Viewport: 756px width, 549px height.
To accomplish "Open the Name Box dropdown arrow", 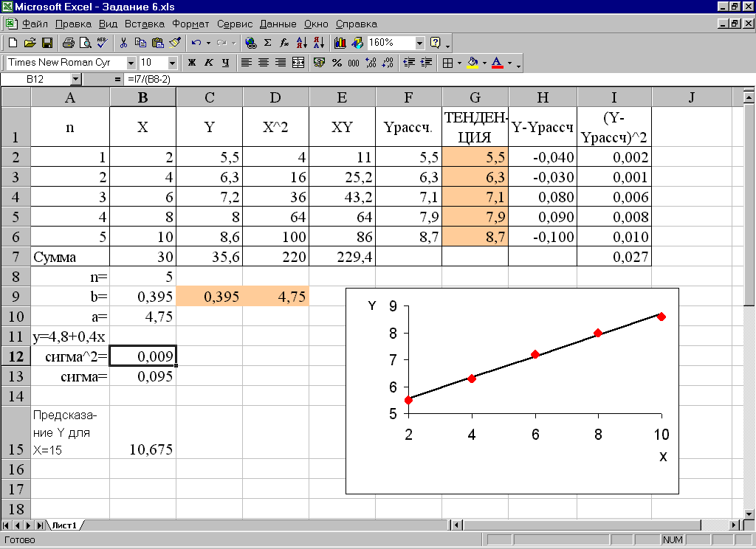I will point(76,78).
